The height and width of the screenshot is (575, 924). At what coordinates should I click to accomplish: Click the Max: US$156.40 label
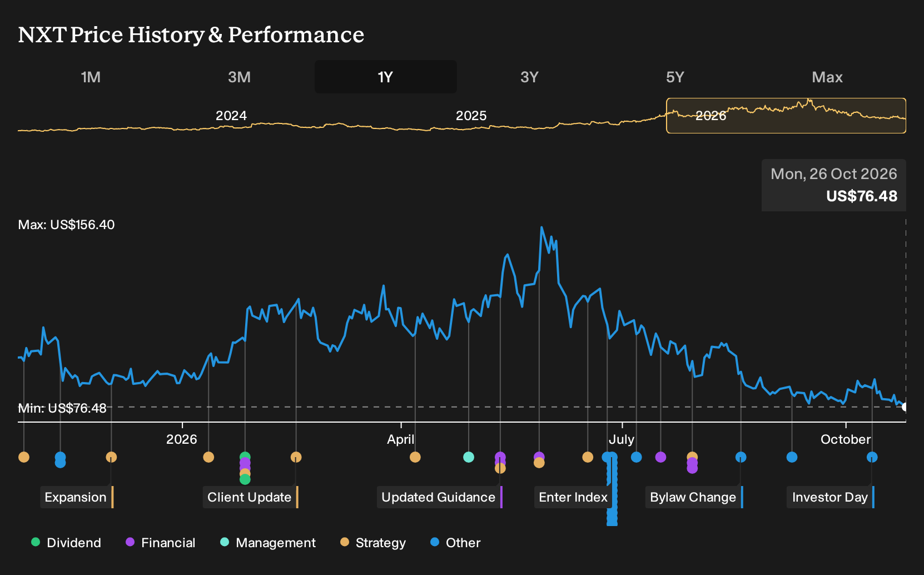point(66,225)
